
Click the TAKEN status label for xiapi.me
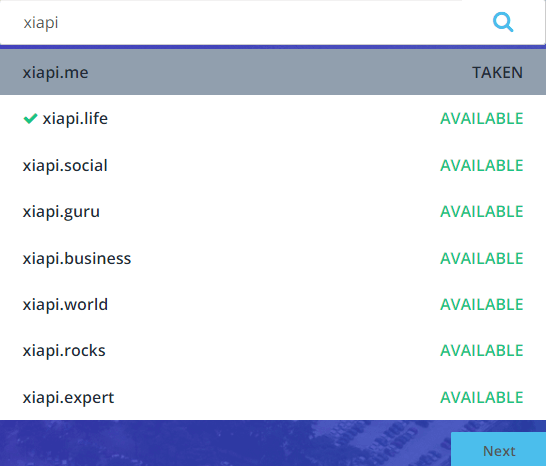point(497,72)
